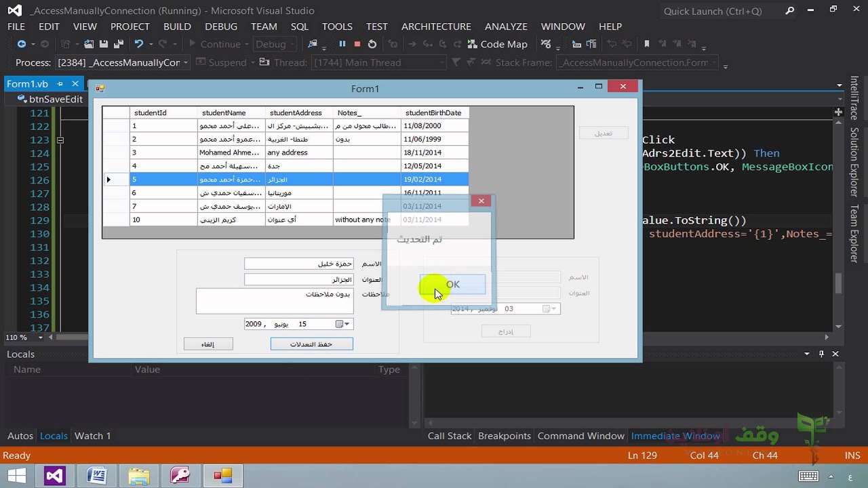Open the 110 % zoom dropdown
Screen dimensions: 868x488
pos(41,338)
